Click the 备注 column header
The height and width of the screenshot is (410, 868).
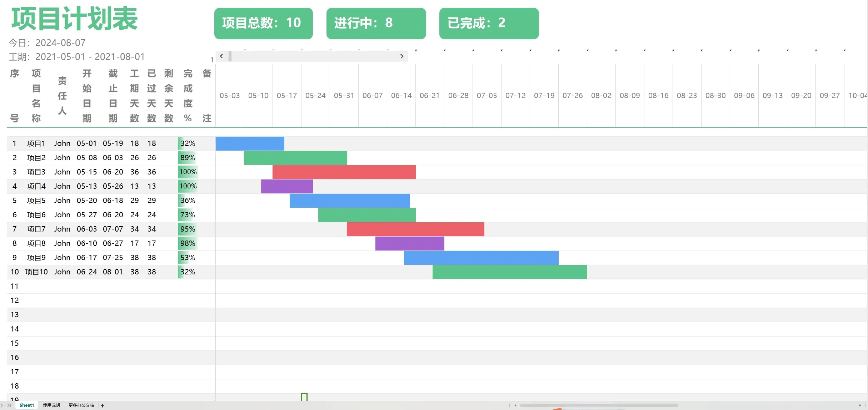pos(207,96)
